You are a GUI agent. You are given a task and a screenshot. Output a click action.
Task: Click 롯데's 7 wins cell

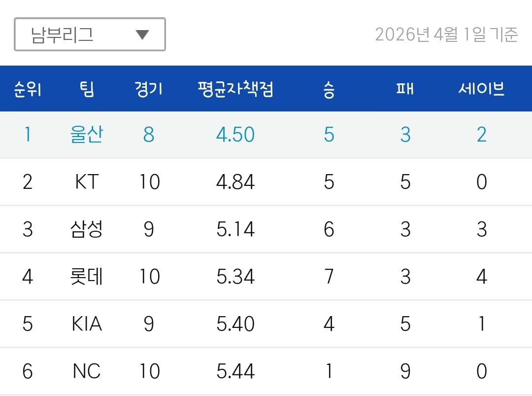click(329, 277)
